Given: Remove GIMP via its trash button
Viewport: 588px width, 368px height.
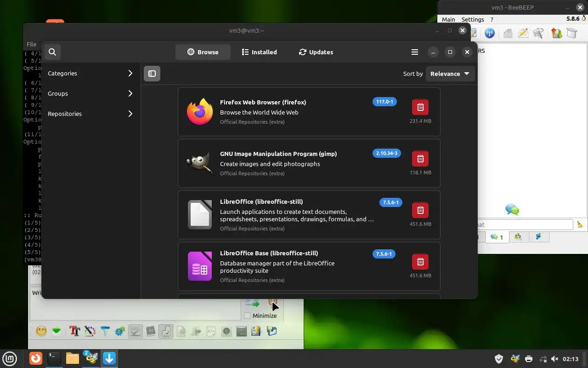Looking at the screenshot, I should (420, 159).
